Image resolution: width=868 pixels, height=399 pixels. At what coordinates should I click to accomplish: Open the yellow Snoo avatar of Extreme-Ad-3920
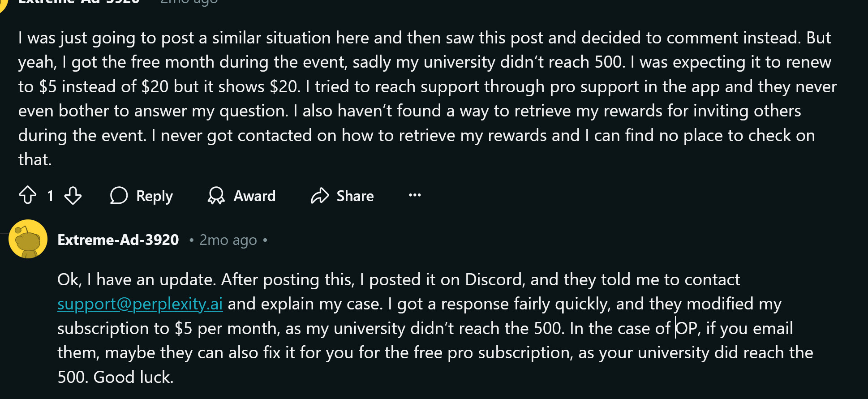[28, 239]
